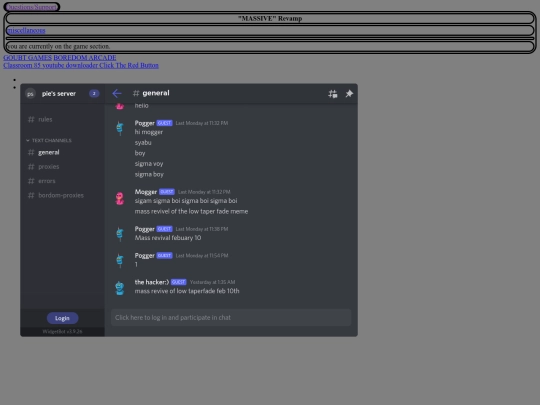Open the Questions/Support link
The image size is (540, 405).
32,7
